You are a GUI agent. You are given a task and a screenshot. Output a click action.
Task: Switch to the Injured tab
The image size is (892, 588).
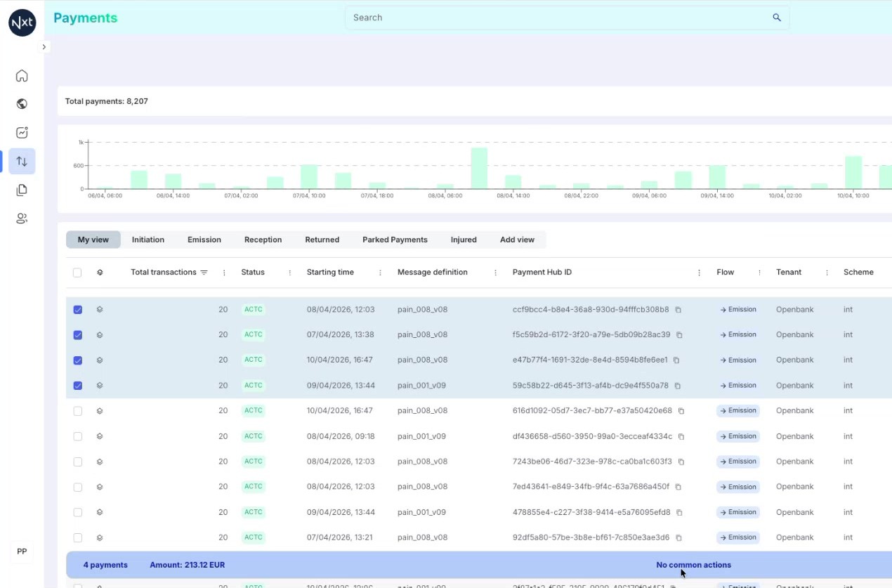(x=464, y=240)
